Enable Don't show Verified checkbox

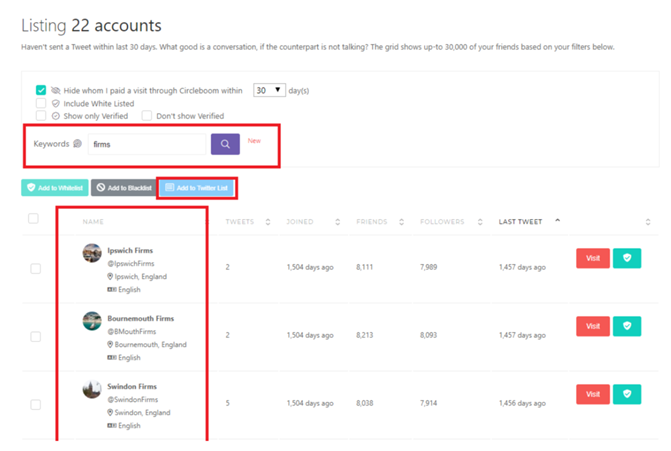point(147,116)
